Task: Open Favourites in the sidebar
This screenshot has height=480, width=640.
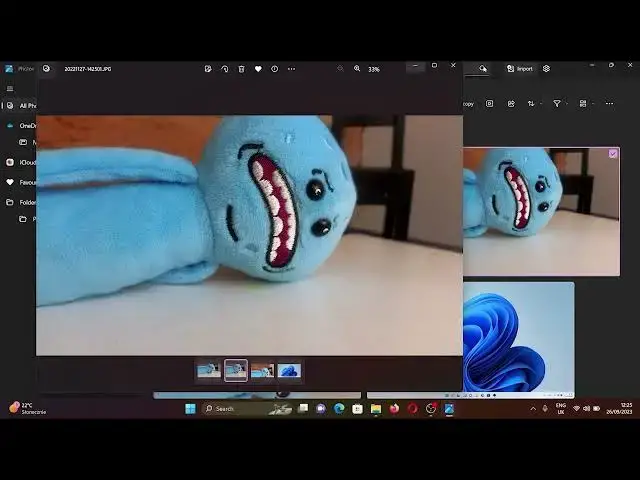Action: click(19, 182)
